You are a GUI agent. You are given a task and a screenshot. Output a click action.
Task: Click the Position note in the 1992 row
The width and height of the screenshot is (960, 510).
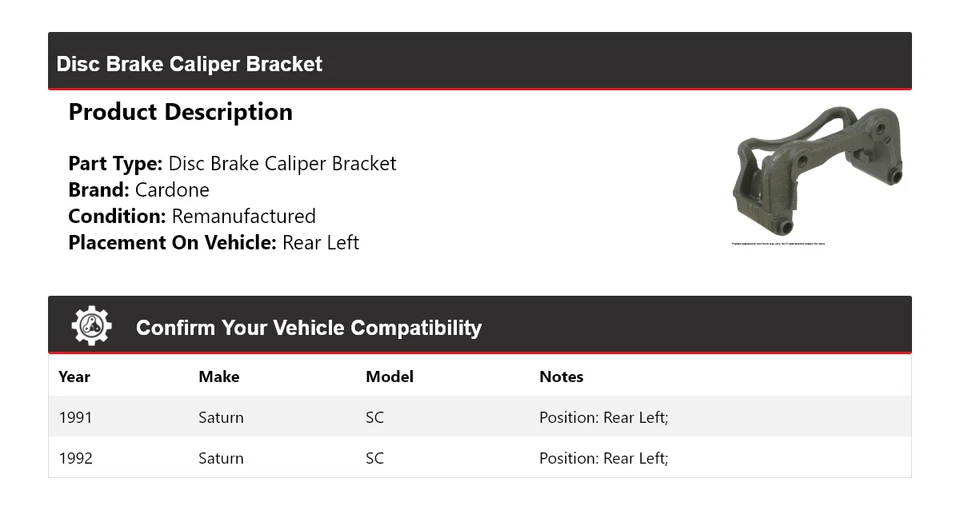603,458
